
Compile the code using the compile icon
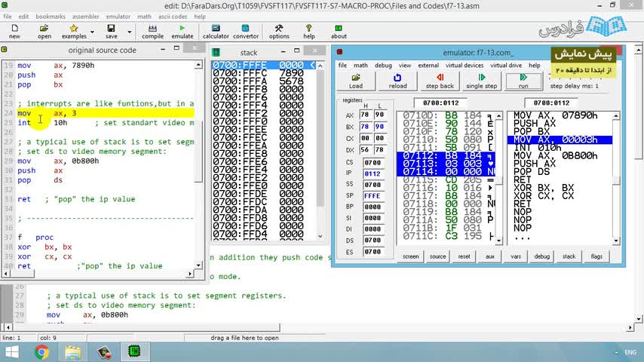click(152, 32)
